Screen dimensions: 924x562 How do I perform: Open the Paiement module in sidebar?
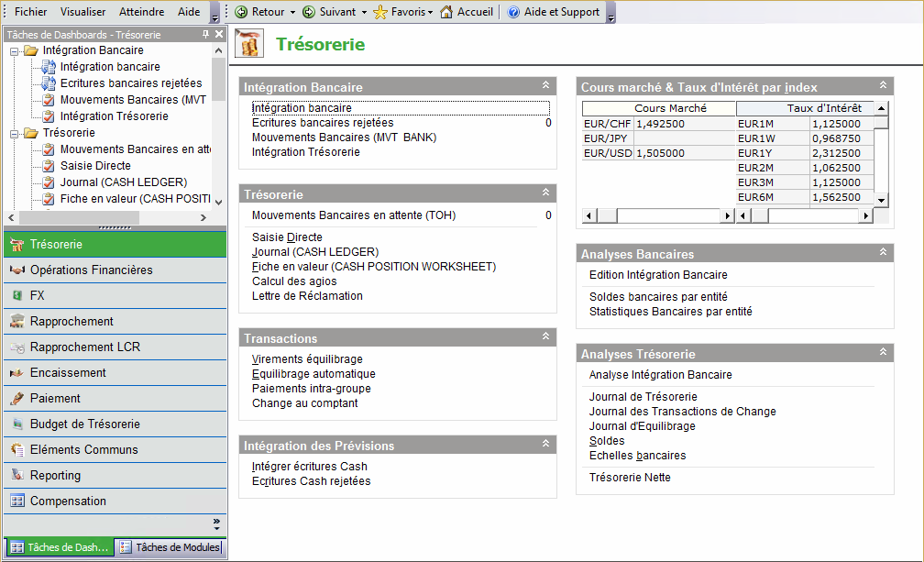55,399
